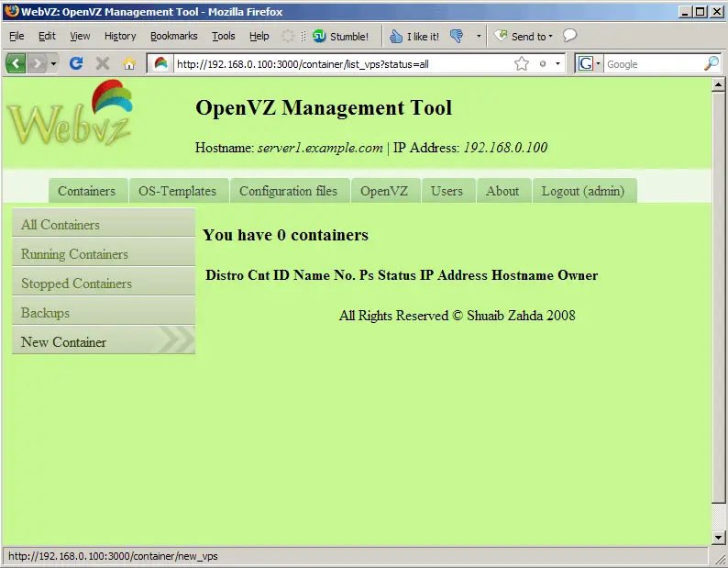Open the history dropdown beside Forward button
Screen dimensions: 728x568
(x=53, y=63)
